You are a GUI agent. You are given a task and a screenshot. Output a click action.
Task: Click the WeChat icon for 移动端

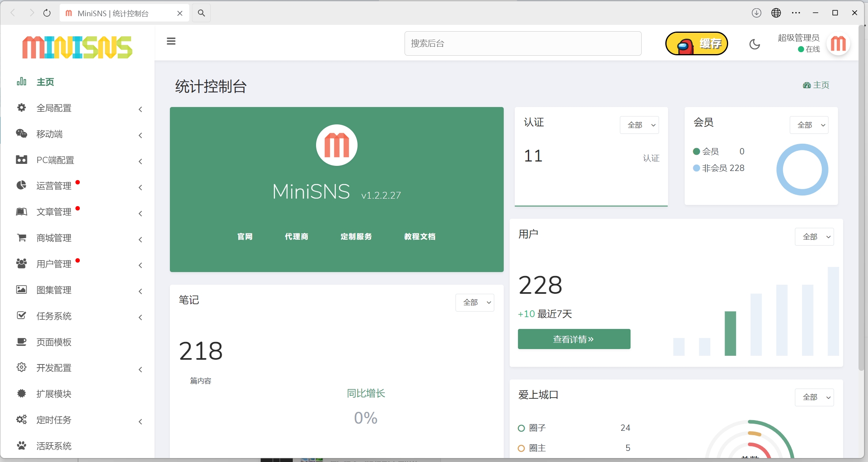(x=21, y=134)
